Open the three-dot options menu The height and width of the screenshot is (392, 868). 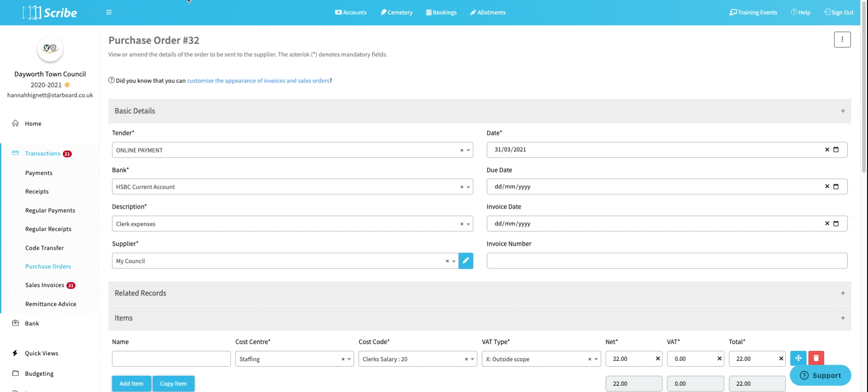(842, 40)
